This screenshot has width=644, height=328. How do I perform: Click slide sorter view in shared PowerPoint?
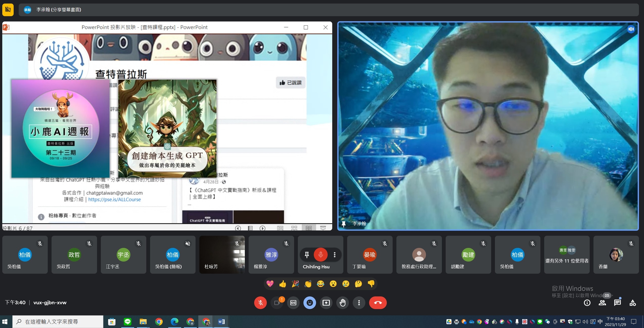294,228
